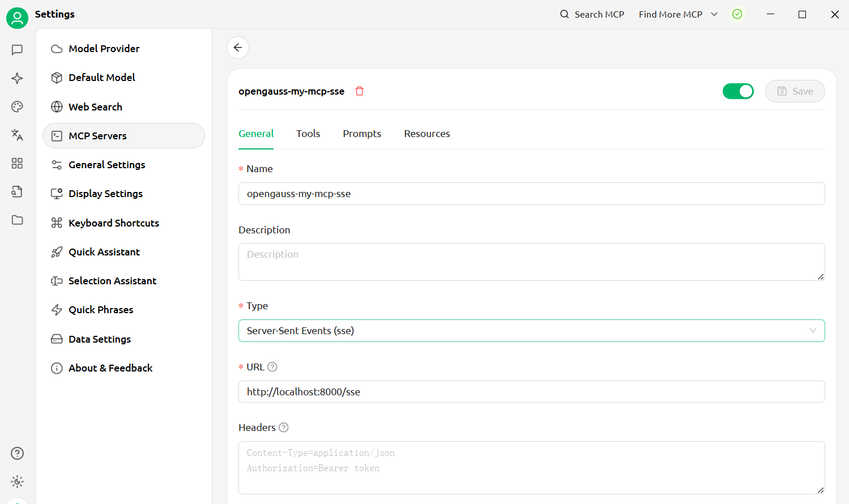Image resolution: width=849 pixels, height=504 pixels.
Task: Open the mini apps grid icon
Action: (17, 163)
